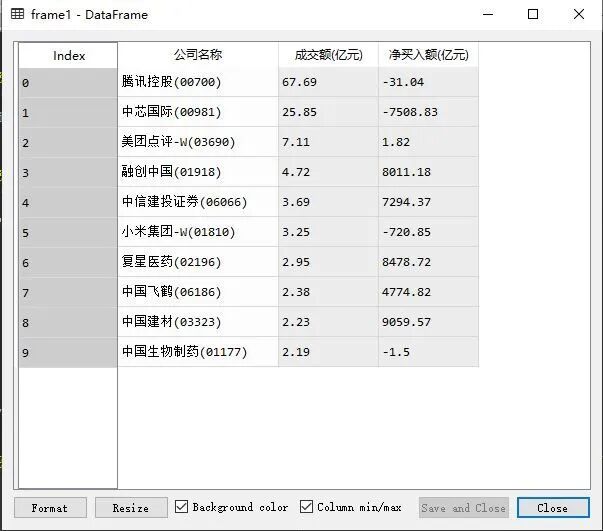Sort by the 净买入额(亿元) column header
This screenshot has height=531, width=603.
click(428, 55)
